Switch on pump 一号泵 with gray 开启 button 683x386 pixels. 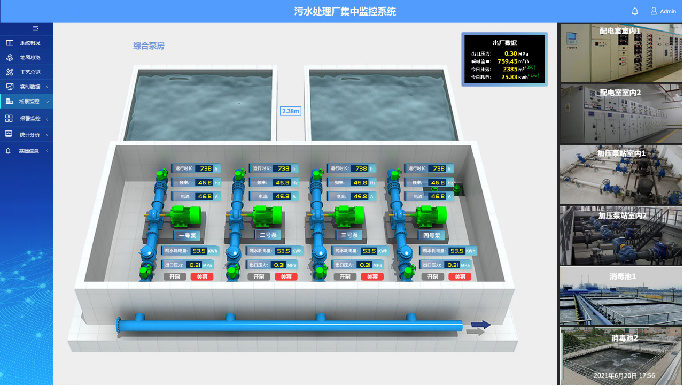175,277
